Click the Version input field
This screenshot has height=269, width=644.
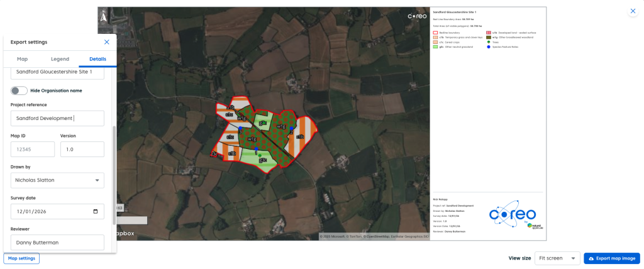(x=82, y=150)
